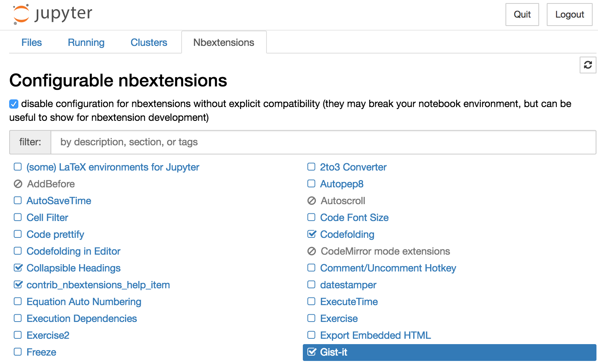Click the Jupyter logo
Screen dimensions: 598x364
click(x=52, y=14)
